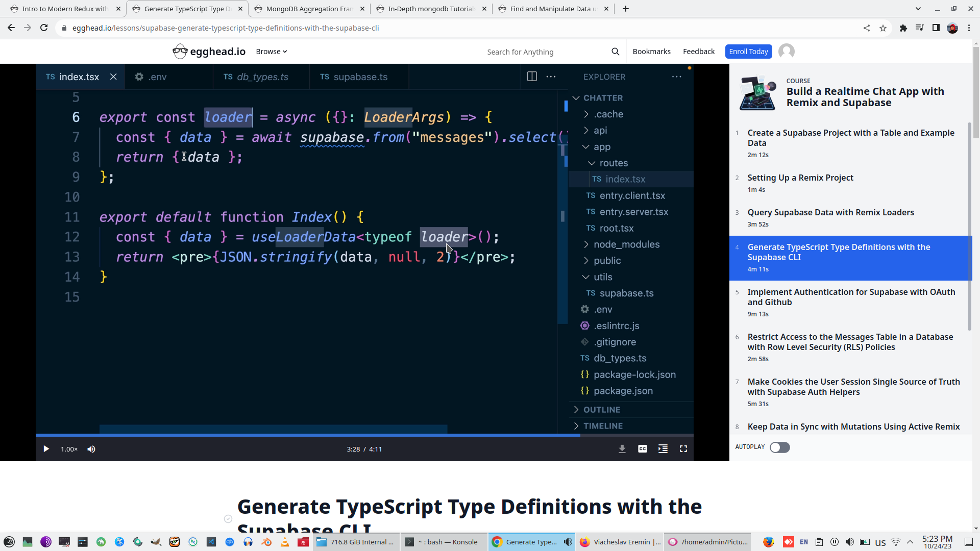Bookmark this page with star icon
Screen dimensions: 980x551
tap(883, 28)
